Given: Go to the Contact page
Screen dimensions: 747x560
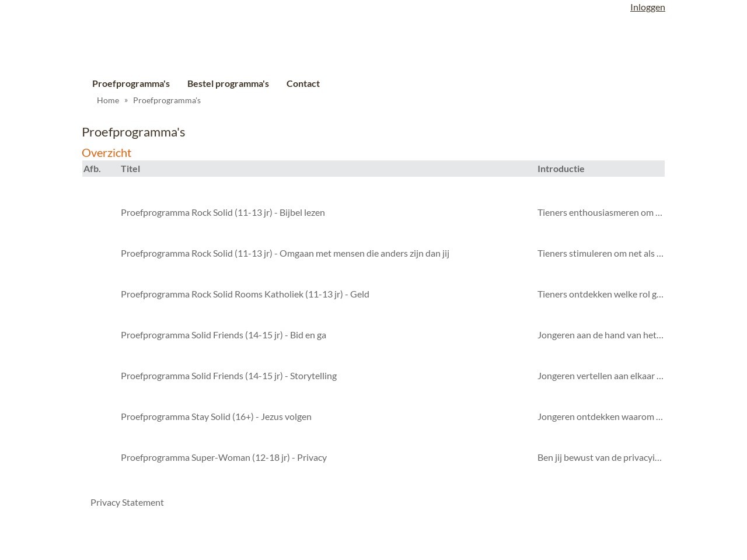Looking at the screenshot, I should (x=303, y=83).
